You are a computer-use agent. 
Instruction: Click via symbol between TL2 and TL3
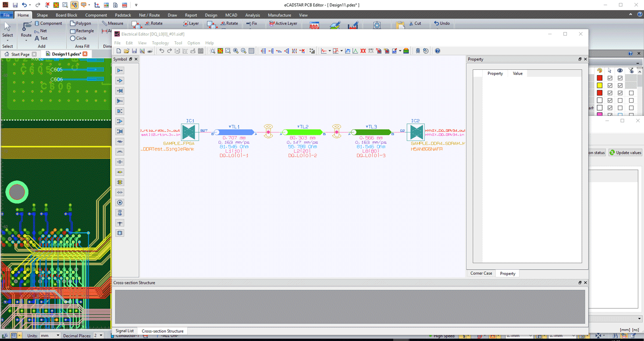pyautogui.click(x=337, y=131)
